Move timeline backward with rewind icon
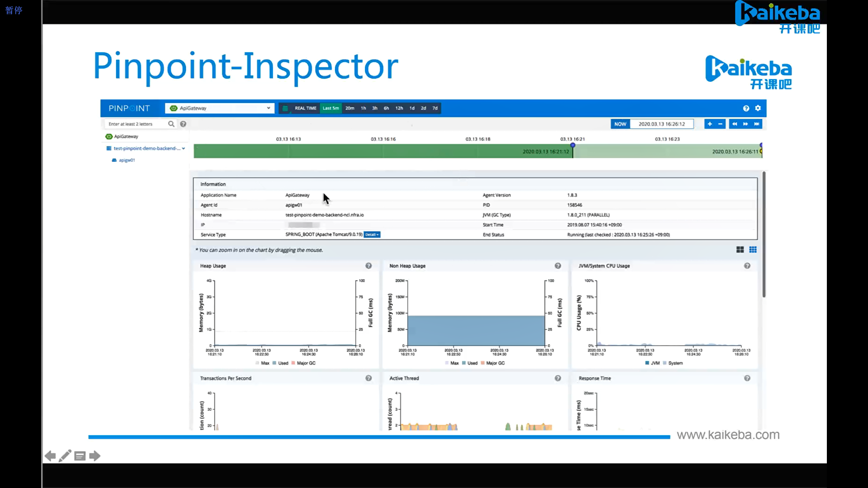 tap(735, 124)
